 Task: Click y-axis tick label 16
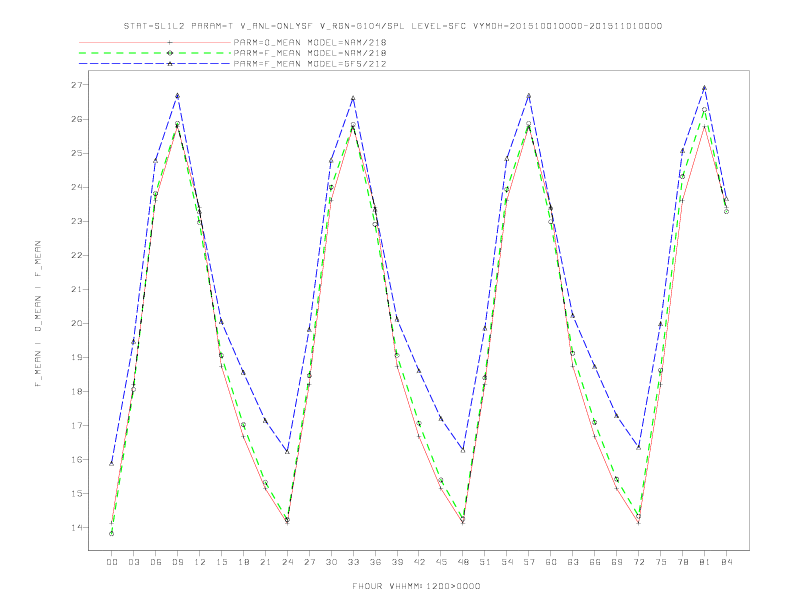pyautogui.click(x=76, y=460)
